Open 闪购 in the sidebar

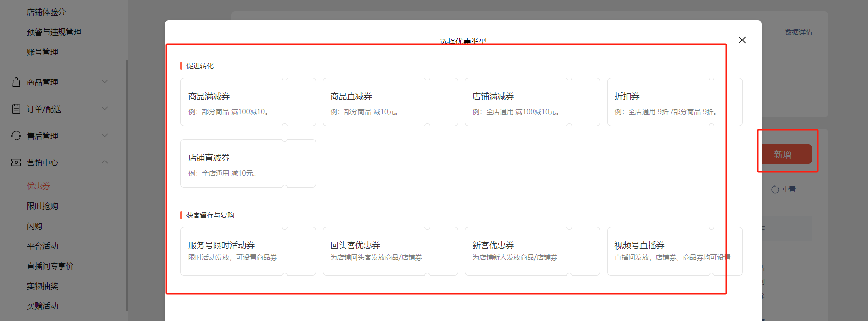click(35, 226)
